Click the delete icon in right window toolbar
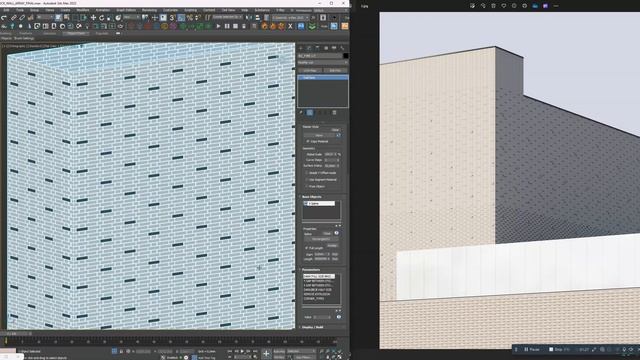The width and height of the screenshot is (640, 360). coord(493,6)
